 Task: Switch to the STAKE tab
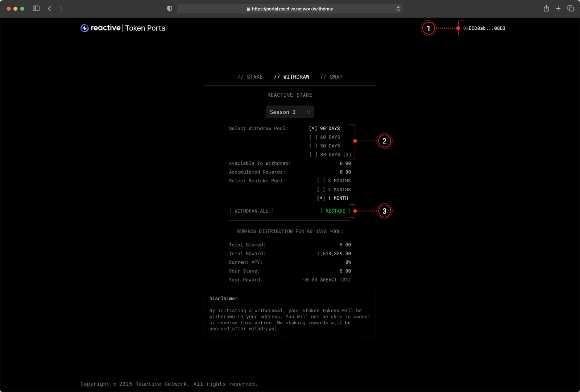click(250, 77)
